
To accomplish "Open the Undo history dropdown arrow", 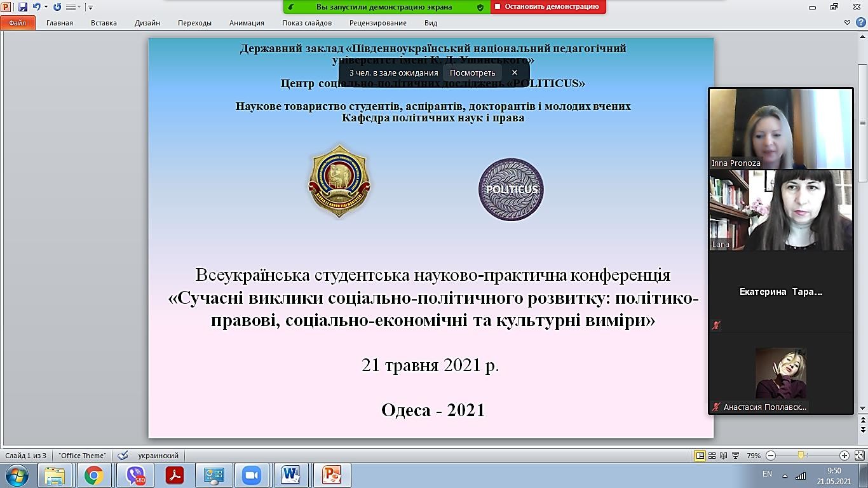I will coord(46,7).
